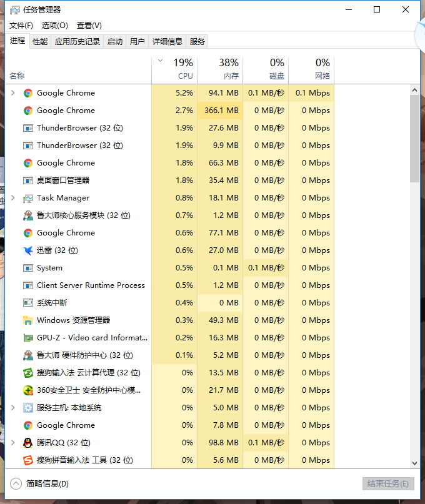Screen dimensions: 425x504
Task: Click the Chrome icon in the 77.1 MB row
Action: click(28, 233)
